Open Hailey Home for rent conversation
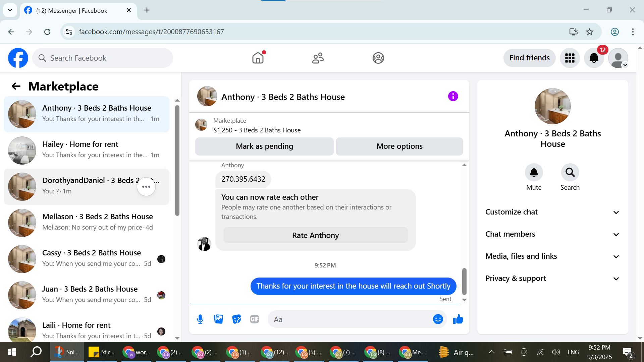 [x=87, y=150]
